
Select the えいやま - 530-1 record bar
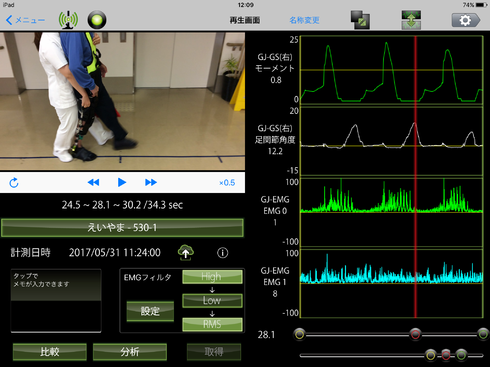pos(122,228)
